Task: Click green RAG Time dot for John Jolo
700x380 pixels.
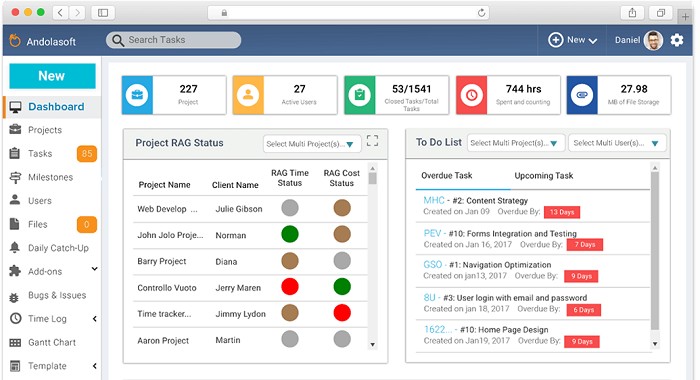Action: coord(290,234)
